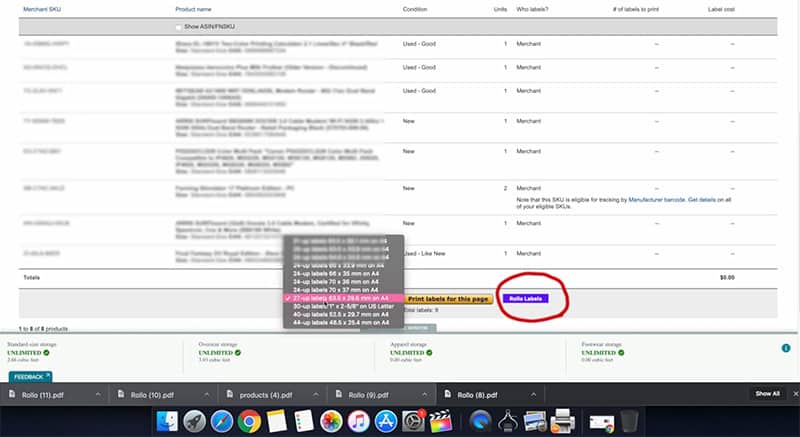
Task: Click the products (4).pdf file icon in downloads bar
Action: pyautogui.click(x=230, y=395)
